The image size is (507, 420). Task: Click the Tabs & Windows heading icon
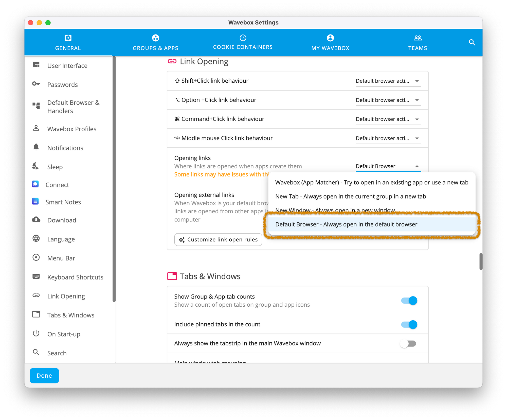click(x=172, y=276)
